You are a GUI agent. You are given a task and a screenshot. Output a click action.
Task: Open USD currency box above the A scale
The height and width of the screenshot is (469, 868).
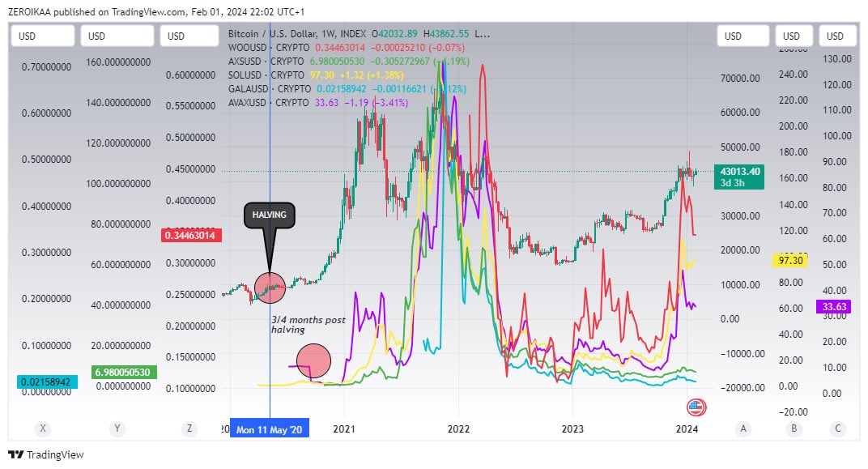tap(742, 36)
